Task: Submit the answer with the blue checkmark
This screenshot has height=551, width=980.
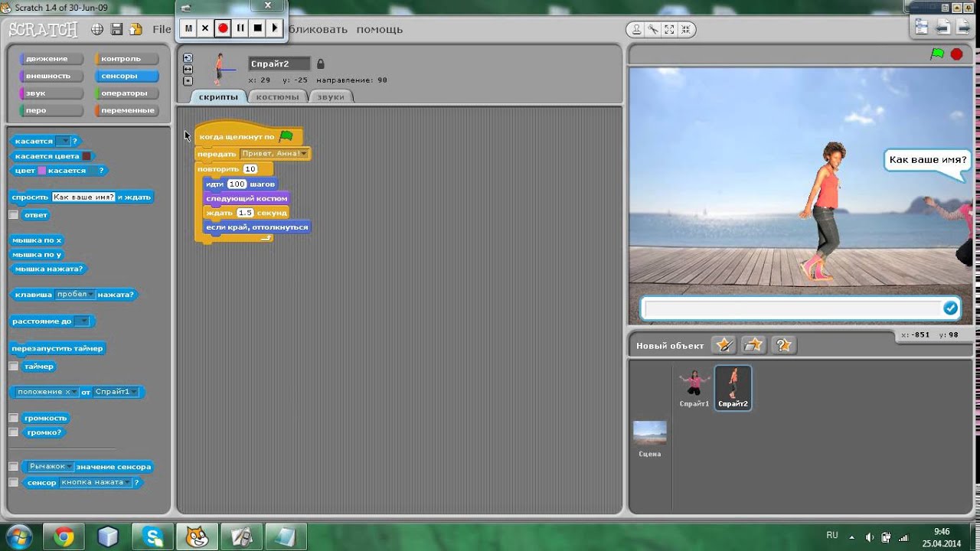Action: pos(950,308)
